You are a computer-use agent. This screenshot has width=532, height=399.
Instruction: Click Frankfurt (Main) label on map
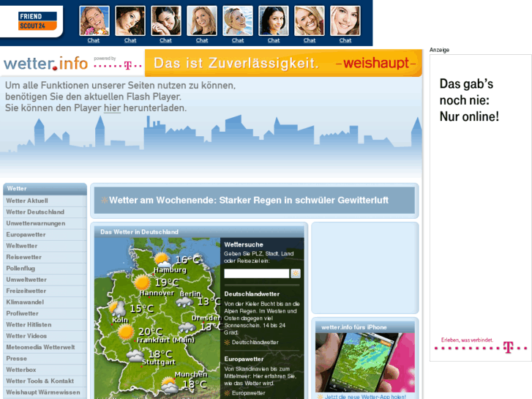(165, 340)
